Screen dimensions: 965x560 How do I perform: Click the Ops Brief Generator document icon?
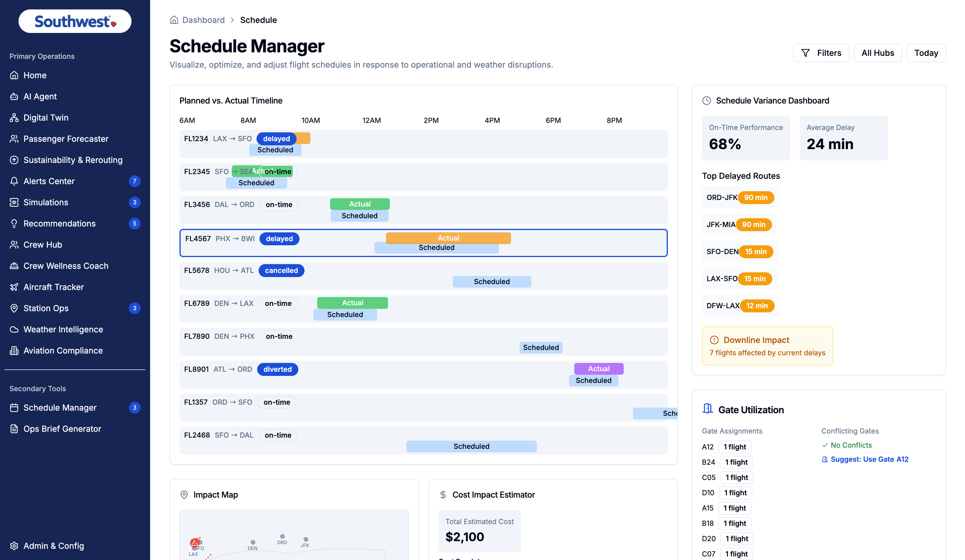(14, 429)
